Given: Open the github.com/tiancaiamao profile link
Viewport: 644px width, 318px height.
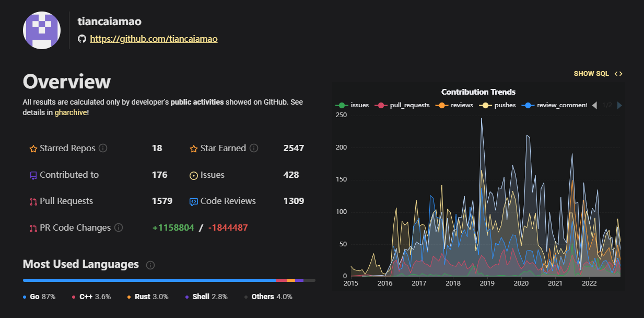Looking at the screenshot, I should coord(154,39).
